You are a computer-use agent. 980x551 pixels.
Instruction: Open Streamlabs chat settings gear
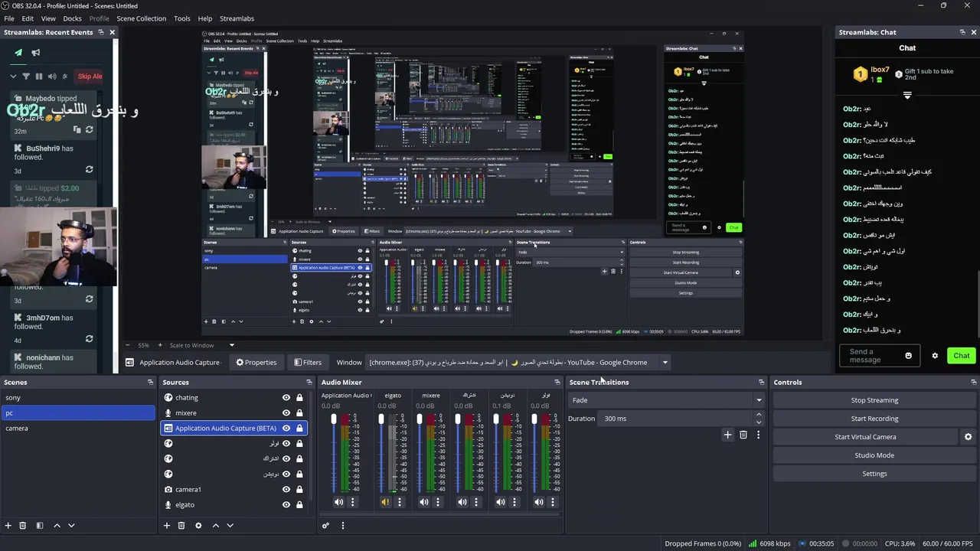pos(934,356)
